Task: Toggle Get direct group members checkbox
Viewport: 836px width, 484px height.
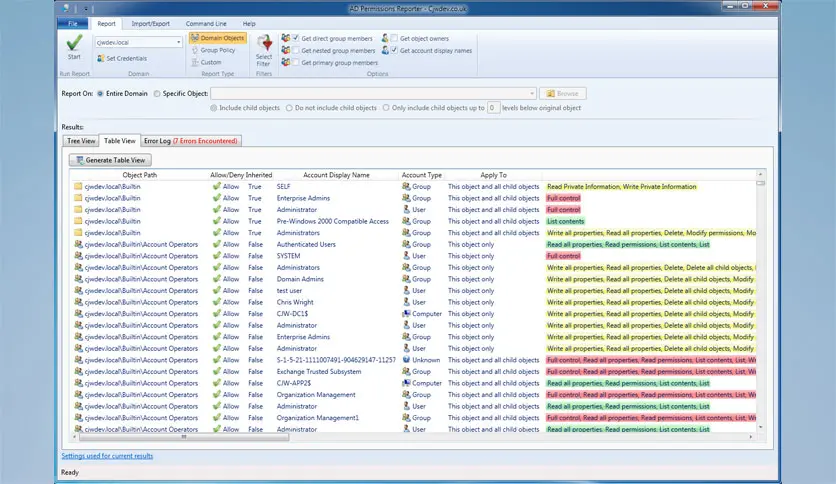Action: (x=296, y=38)
